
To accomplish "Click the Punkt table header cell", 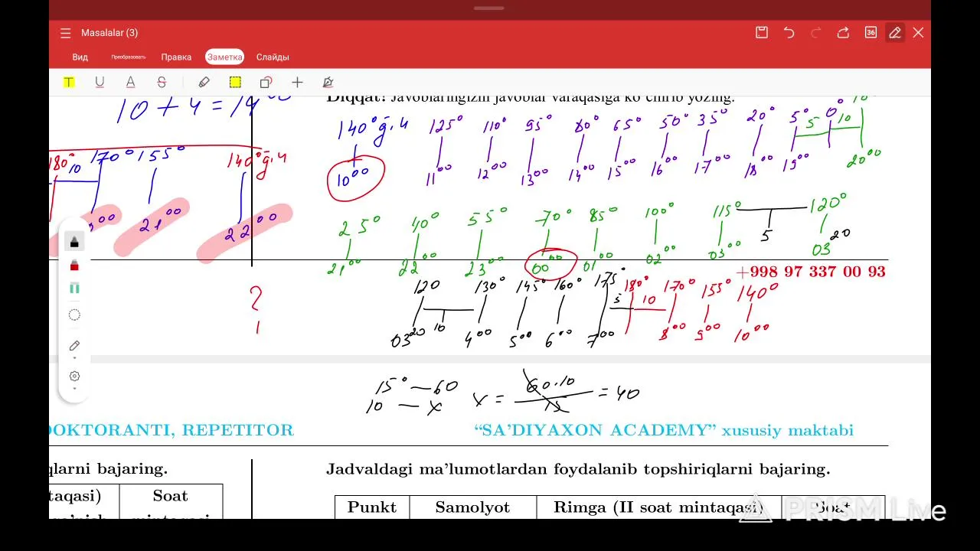I will pyautogui.click(x=372, y=507).
